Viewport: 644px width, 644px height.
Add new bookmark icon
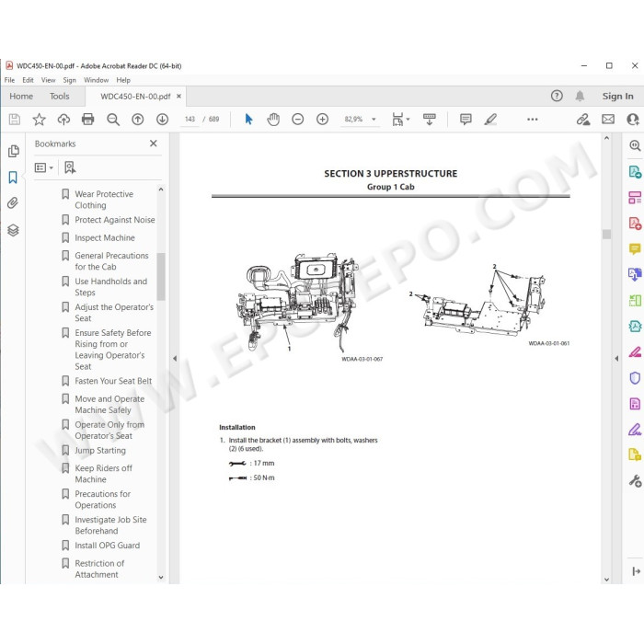[x=70, y=167]
